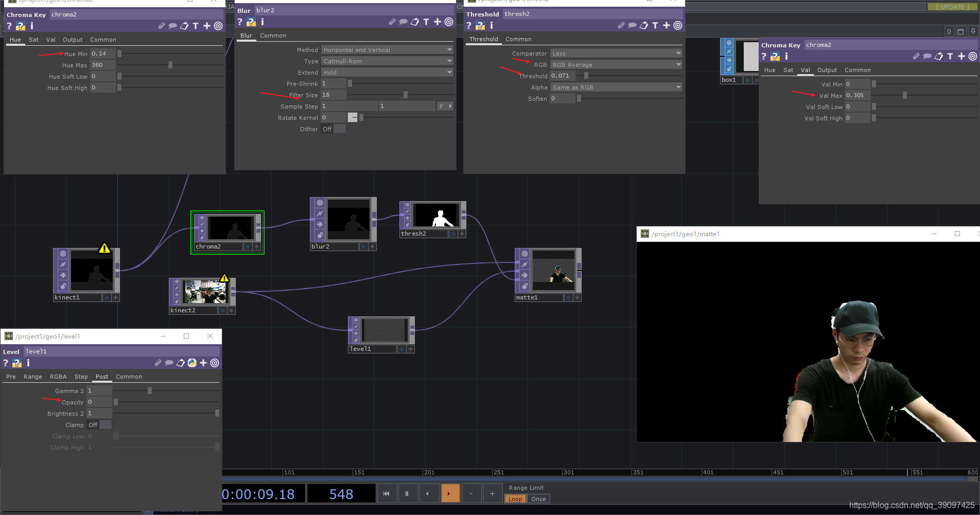The height and width of the screenshot is (515, 980).
Task: Select Once range limit mode
Action: (x=538, y=499)
